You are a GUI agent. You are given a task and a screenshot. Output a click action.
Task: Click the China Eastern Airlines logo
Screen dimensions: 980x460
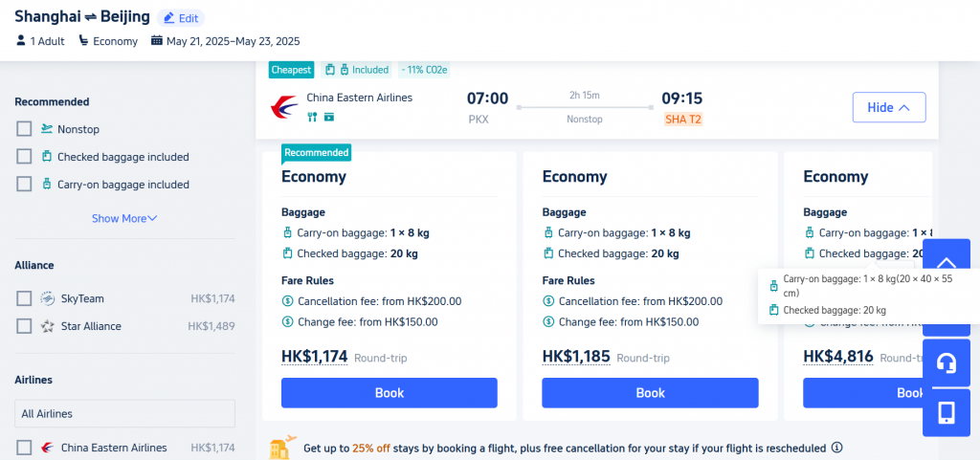(284, 107)
